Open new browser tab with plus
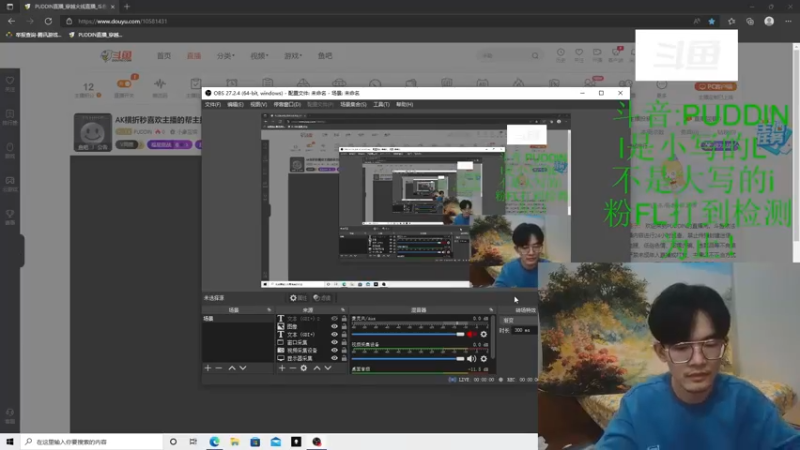800x450 pixels. [127, 7]
